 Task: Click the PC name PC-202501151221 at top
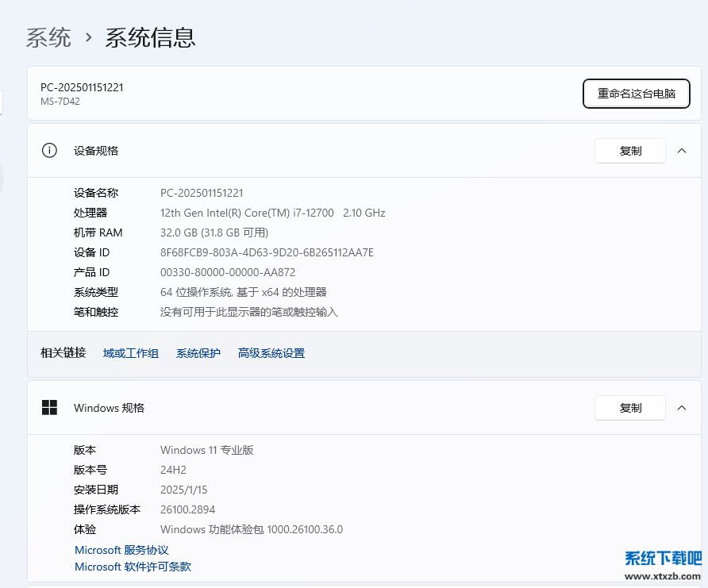[x=83, y=88]
